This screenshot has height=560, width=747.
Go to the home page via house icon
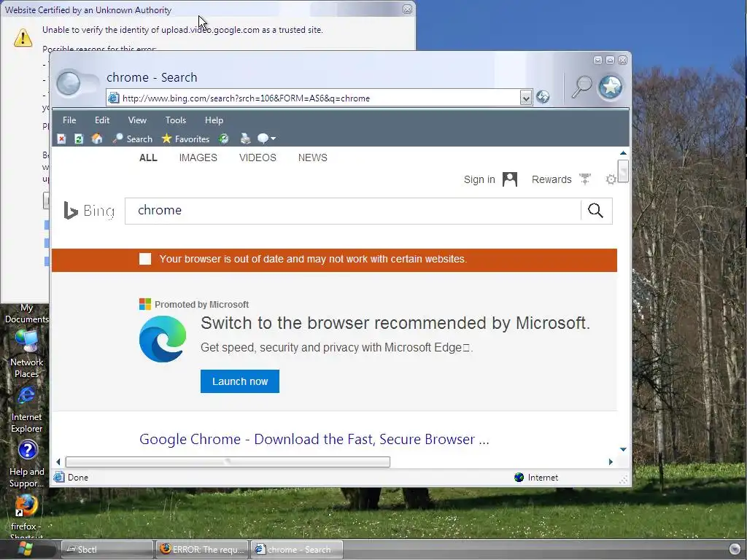tap(97, 139)
